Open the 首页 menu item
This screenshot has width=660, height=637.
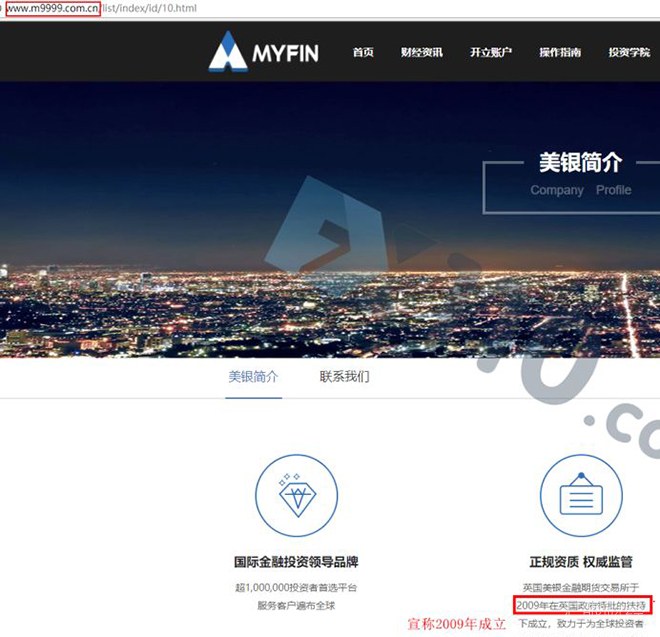363,52
